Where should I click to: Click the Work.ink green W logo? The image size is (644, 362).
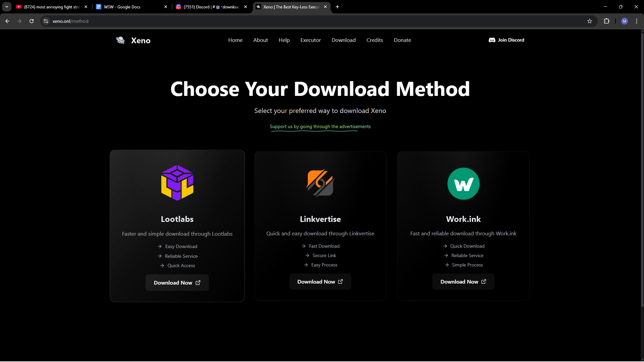coord(463,184)
